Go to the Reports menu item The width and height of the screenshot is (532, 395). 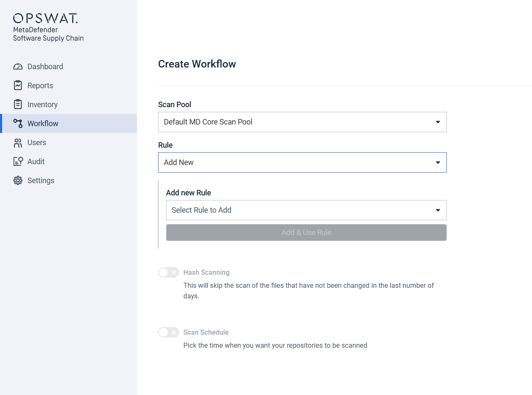pyautogui.click(x=40, y=86)
